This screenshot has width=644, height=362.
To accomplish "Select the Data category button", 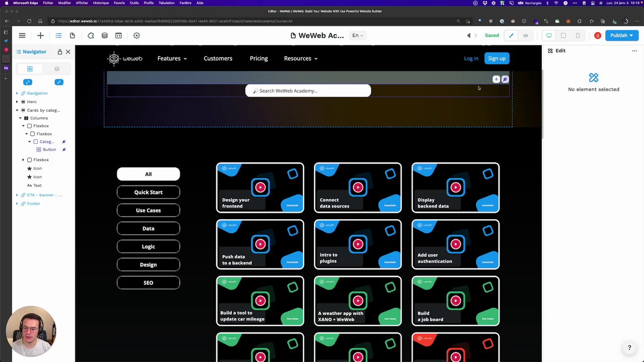I will click(148, 228).
